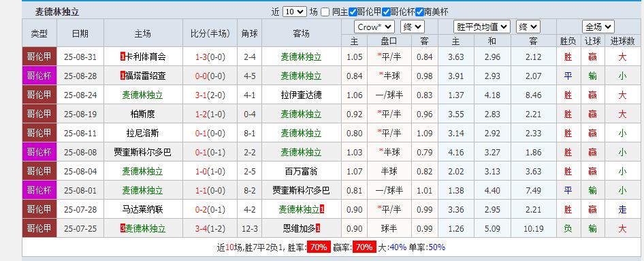Click the 类型 column header

tap(39, 33)
